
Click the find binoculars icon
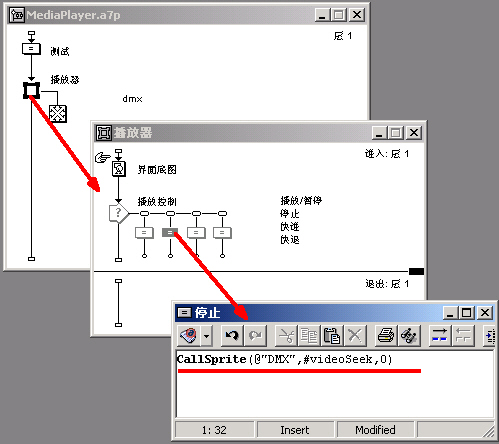click(x=409, y=335)
